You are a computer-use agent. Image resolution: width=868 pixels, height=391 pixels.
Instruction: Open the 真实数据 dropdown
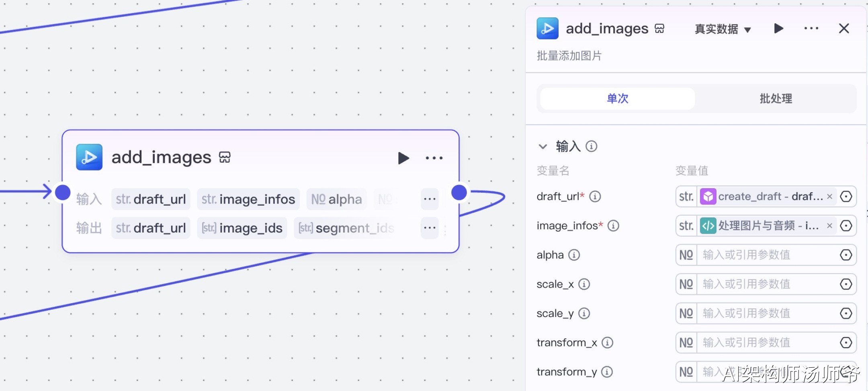[723, 29]
